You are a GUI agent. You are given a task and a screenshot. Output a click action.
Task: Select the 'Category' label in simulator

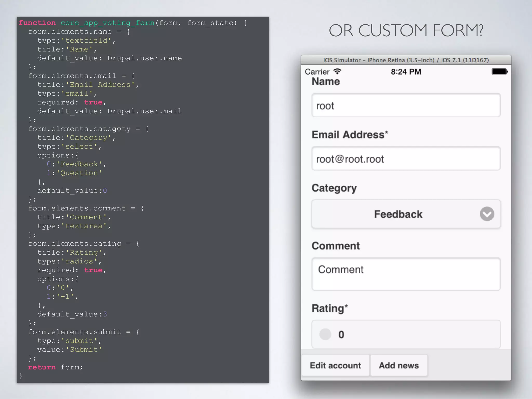pyautogui.click(x=334, y=188)
